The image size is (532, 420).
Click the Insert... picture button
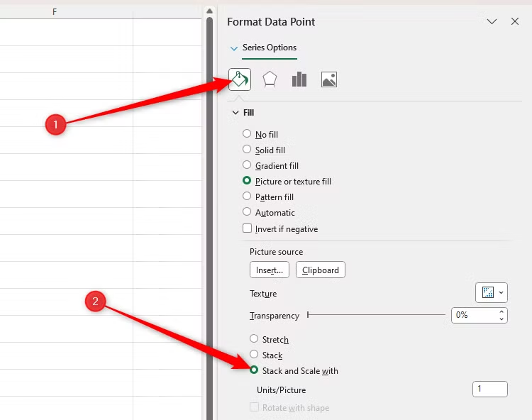[x=270, y=270]
